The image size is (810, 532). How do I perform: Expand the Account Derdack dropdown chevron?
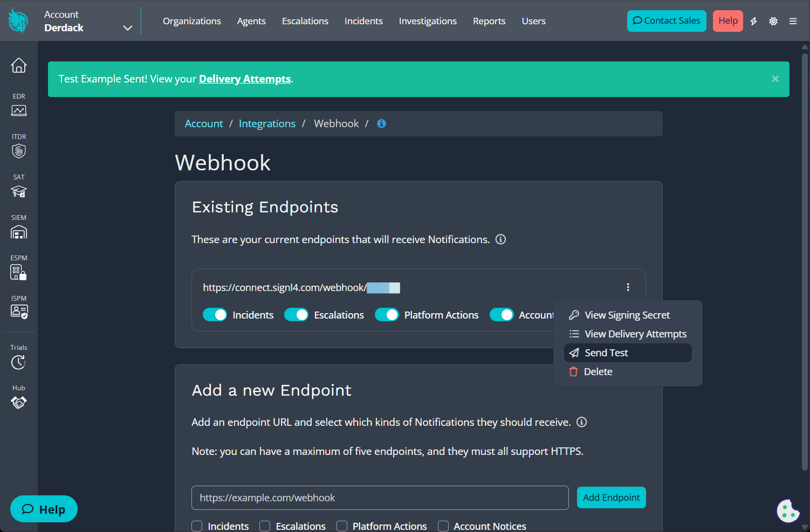pos(128,28)
